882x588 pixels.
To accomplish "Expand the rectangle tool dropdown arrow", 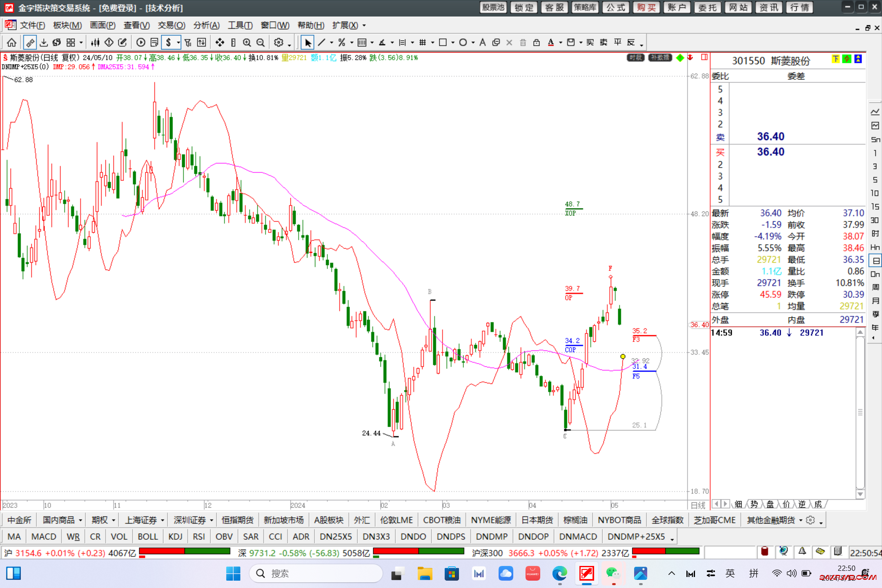I will (x=453, y=42).
